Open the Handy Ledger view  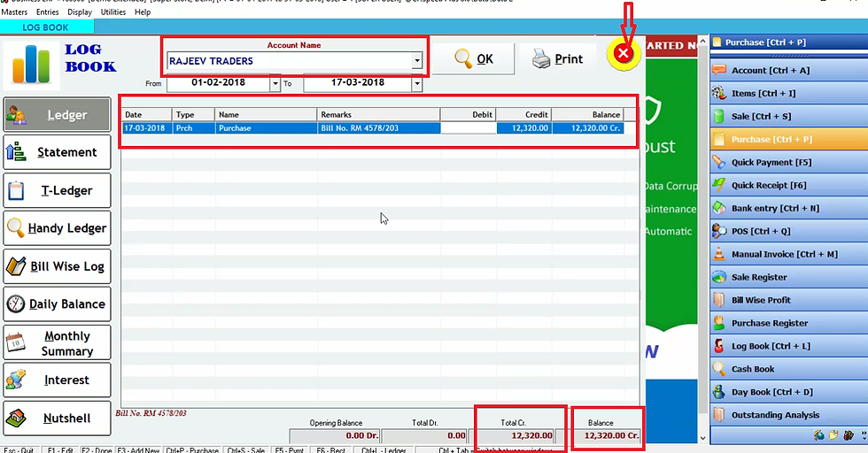pyautogui.click(x=57, y=228)
